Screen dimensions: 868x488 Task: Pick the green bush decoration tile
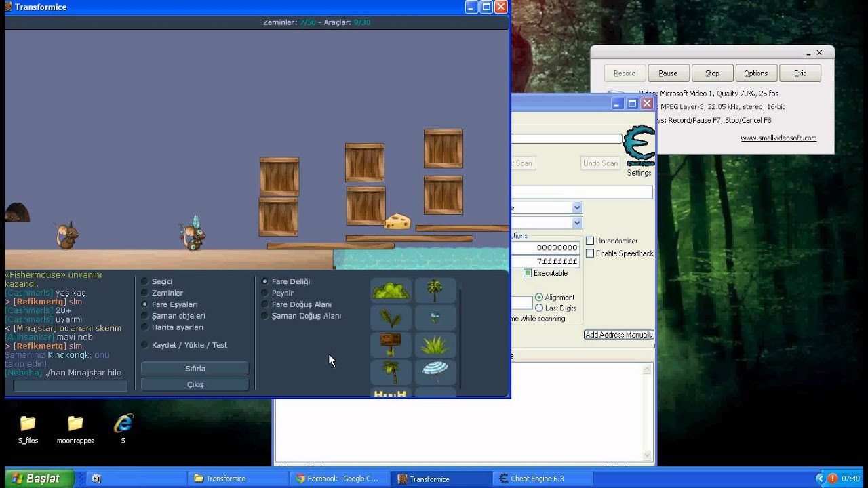391,290
